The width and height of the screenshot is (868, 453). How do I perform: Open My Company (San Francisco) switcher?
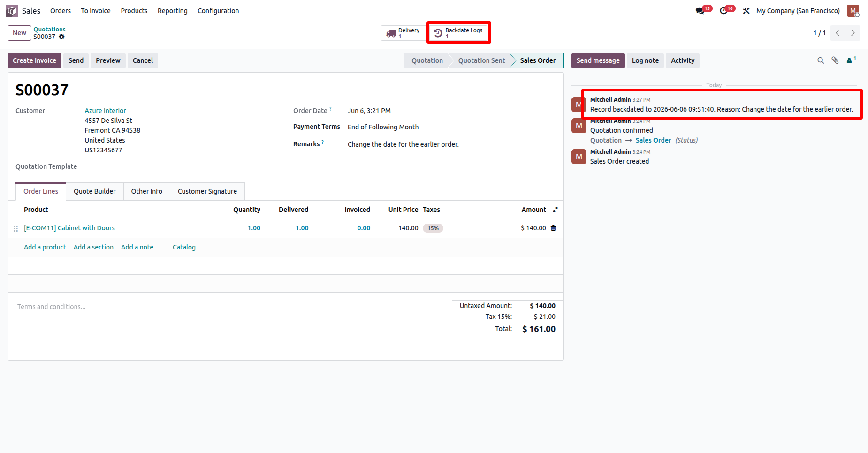798,11
